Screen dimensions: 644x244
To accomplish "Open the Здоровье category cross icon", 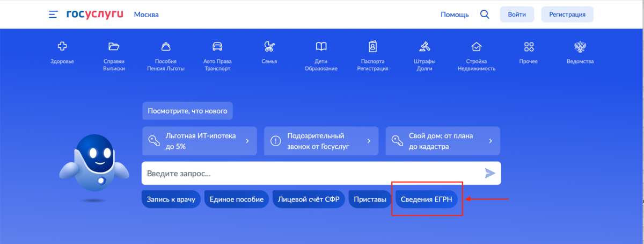I will pos(62,46).
